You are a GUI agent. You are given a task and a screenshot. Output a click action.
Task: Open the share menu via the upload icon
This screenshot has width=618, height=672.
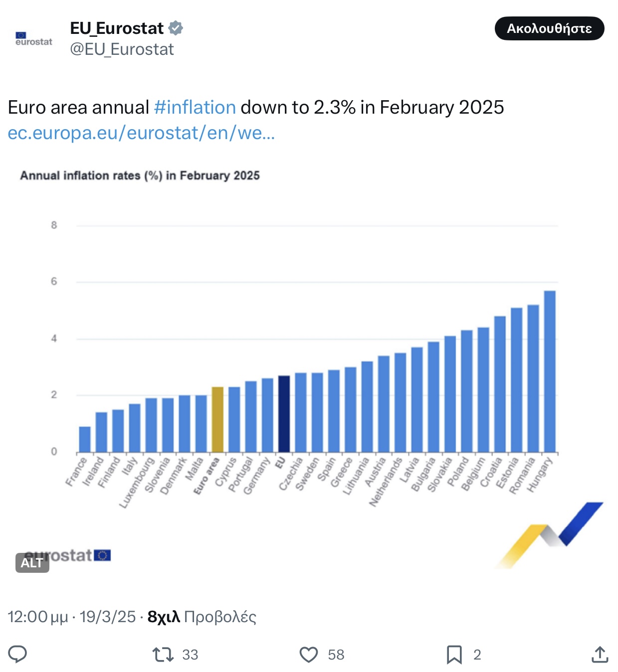point(600,654)
